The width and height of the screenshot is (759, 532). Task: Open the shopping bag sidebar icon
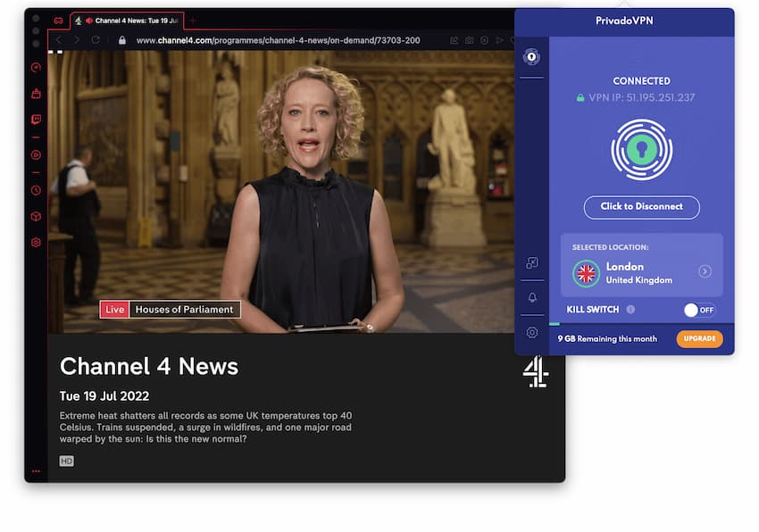point(37,94)
